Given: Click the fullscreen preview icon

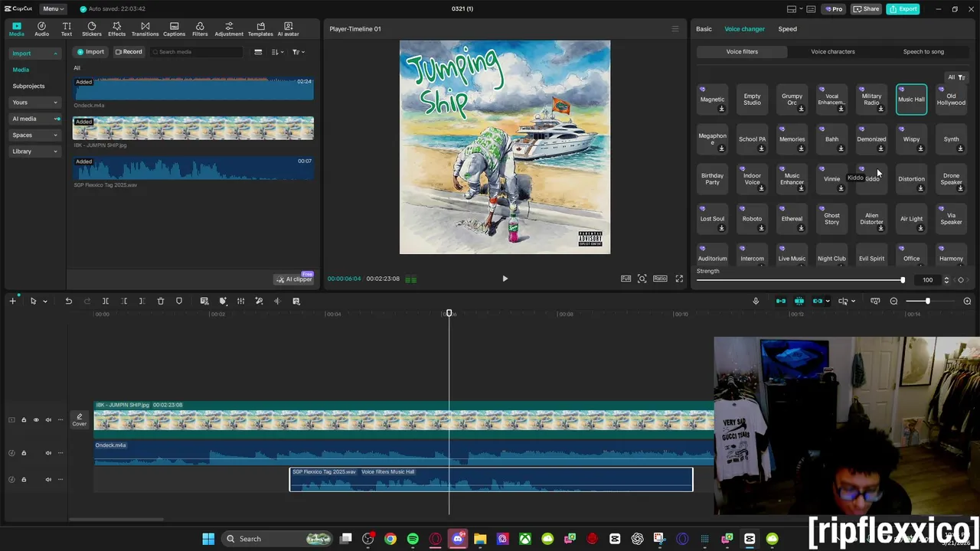Looking at the screenshot, I should [x=679, y=279].
